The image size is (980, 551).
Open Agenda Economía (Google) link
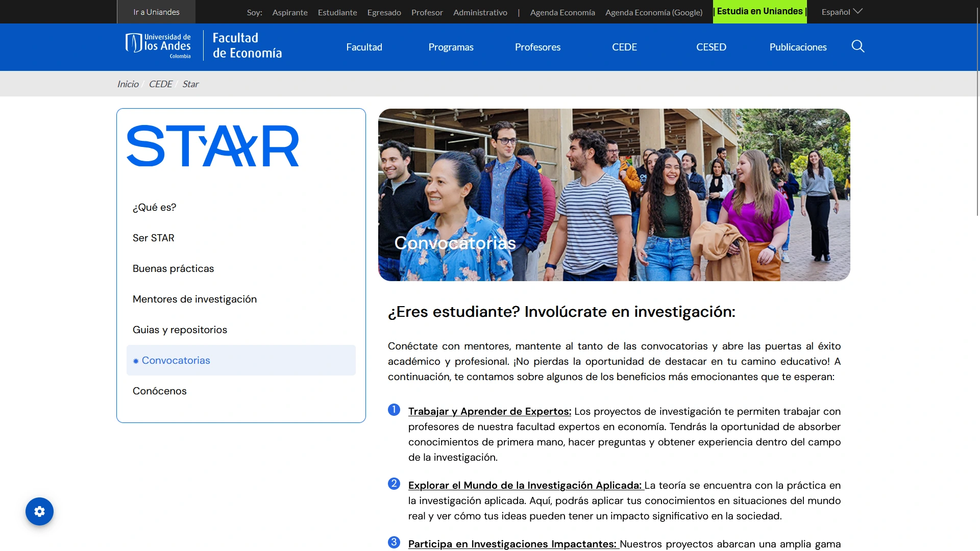coord(653,12)
